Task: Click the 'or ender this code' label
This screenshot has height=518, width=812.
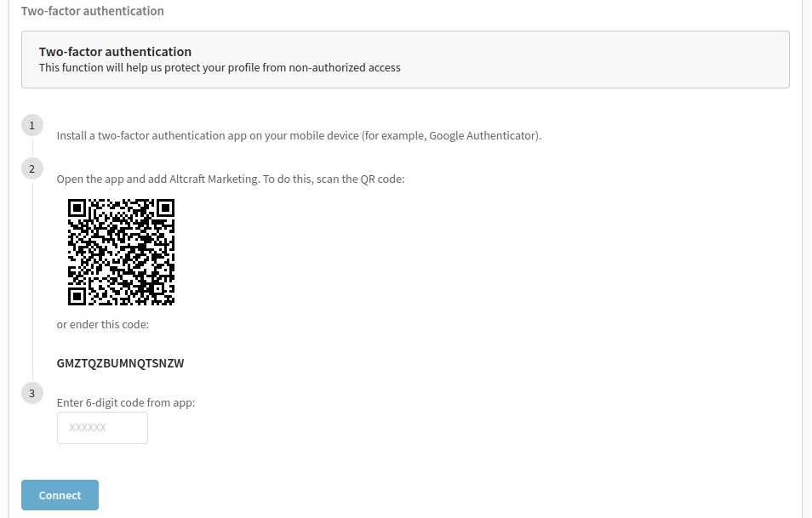Action: click(x=102, y=324)
